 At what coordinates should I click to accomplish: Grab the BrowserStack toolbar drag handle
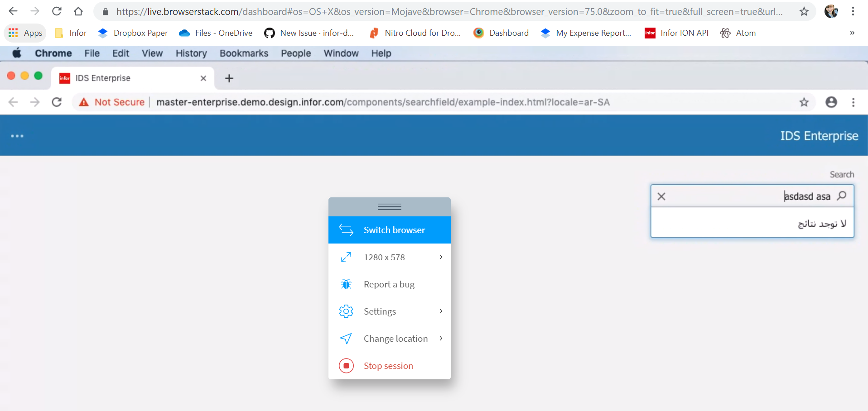pos(390,207)
